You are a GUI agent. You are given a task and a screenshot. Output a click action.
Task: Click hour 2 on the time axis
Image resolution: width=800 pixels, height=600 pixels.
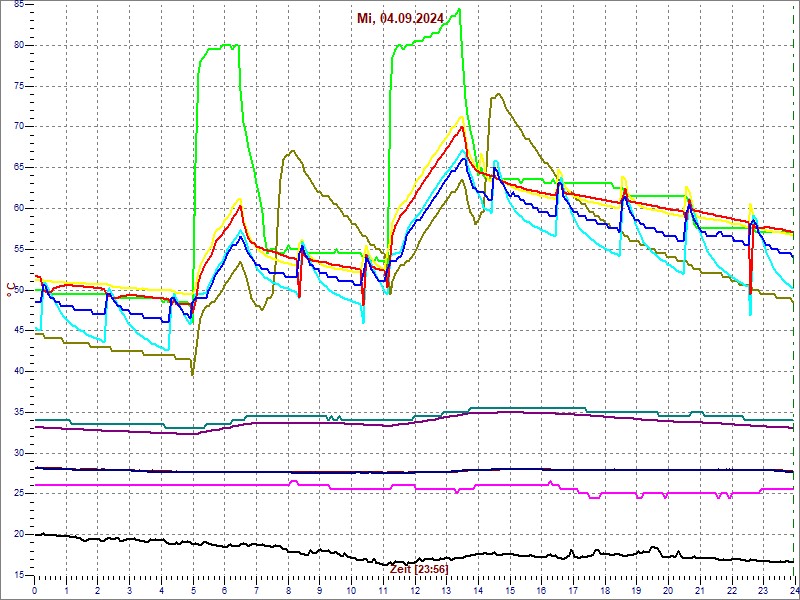point(97,590)
